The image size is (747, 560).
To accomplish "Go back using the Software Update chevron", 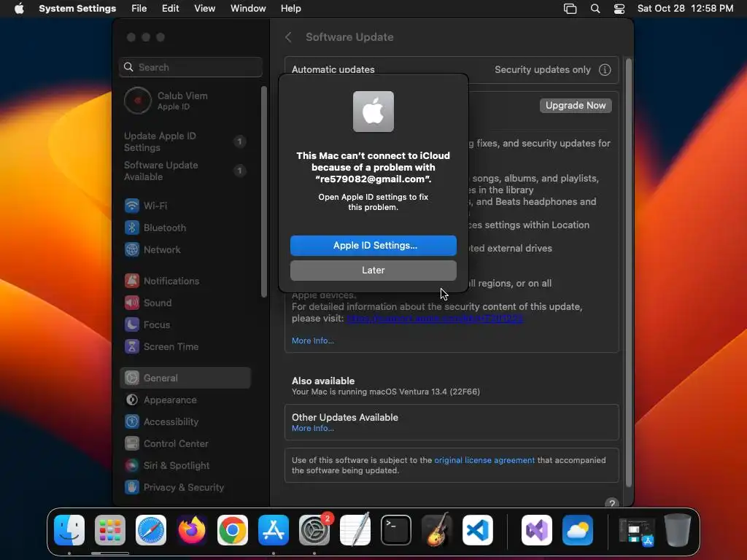I will pos(288,37).
